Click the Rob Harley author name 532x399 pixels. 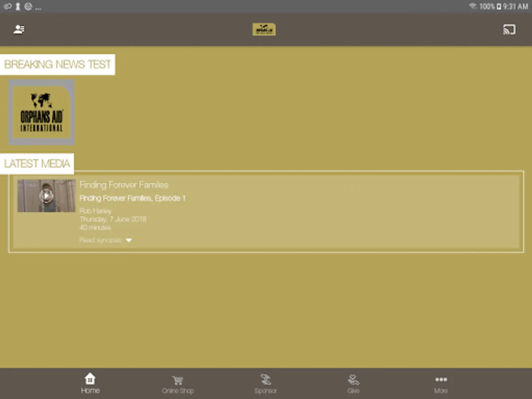point(95,211)
